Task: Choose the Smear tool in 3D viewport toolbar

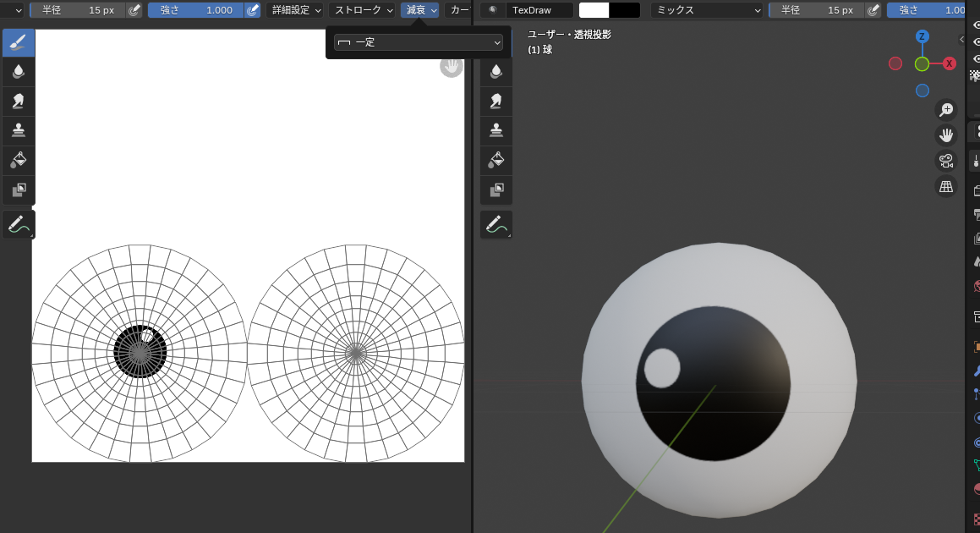Action: click(496, 101)
